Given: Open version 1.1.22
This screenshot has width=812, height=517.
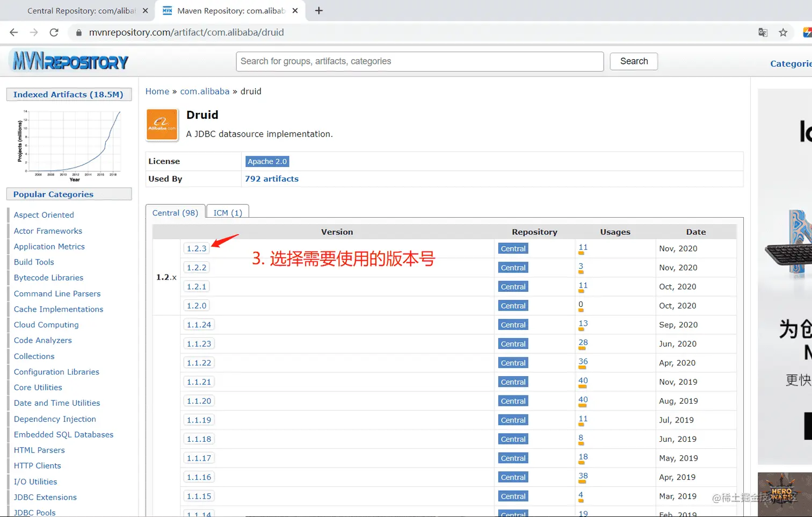Looking at the screenshot, I should pos(199,363).
